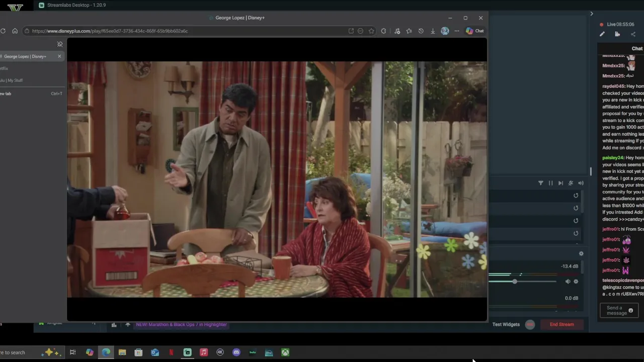The height and width of the screenshot is (362, 644).
Task: Open the mixer settings gear above the -13.4 dB meter
Action: 581,253
